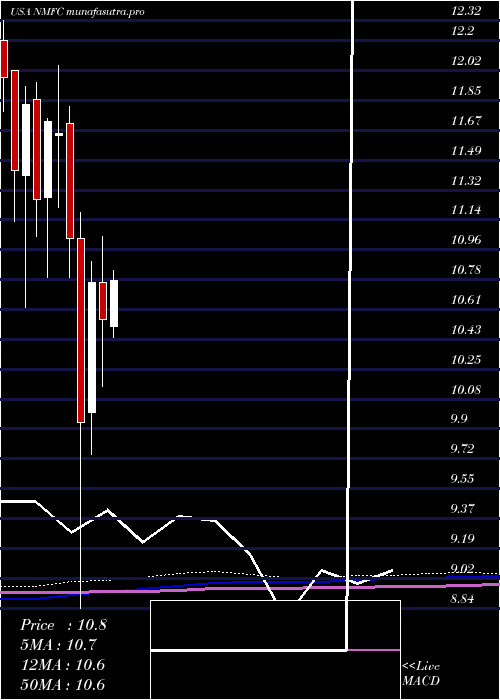Click the 'Price : 10.8' readout
The image size is (500, 700).
tap(63, 625)
